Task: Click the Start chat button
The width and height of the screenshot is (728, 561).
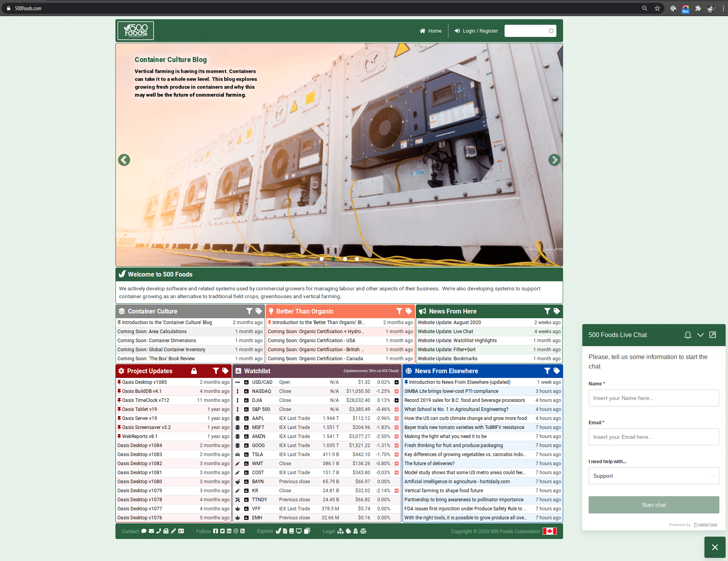Action: 654,505
